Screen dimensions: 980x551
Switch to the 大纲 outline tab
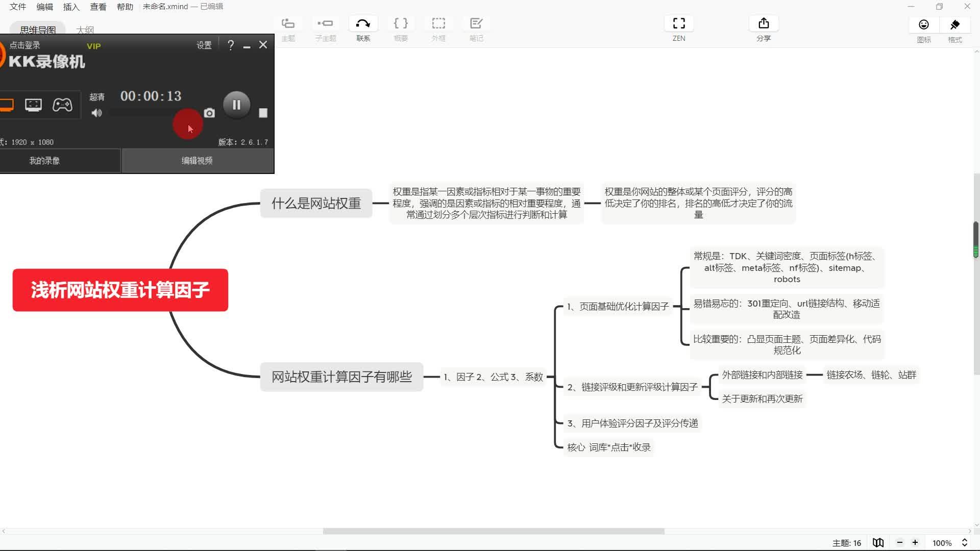click(85, 30)
